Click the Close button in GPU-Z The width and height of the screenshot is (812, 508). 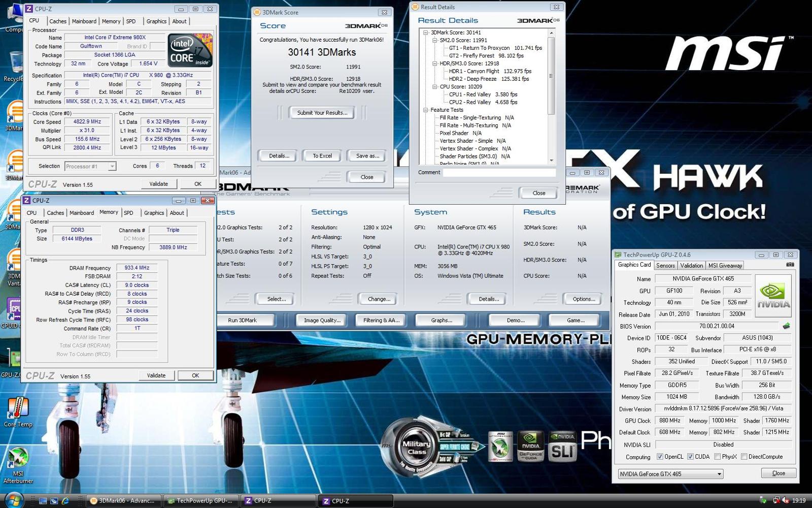779,473
